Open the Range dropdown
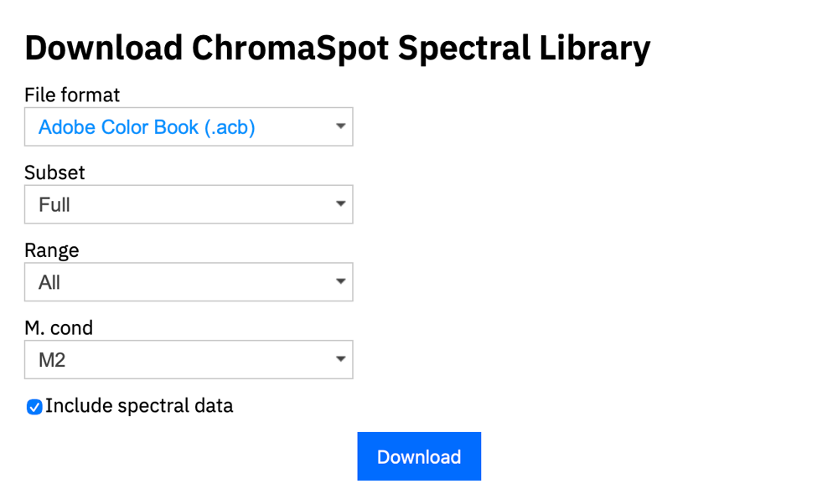 [189, 282]
